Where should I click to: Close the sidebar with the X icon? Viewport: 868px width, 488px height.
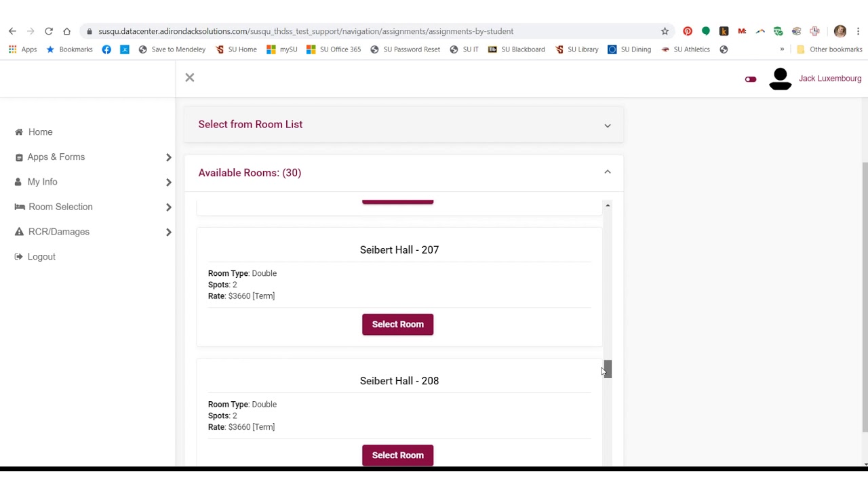point(190,78)
